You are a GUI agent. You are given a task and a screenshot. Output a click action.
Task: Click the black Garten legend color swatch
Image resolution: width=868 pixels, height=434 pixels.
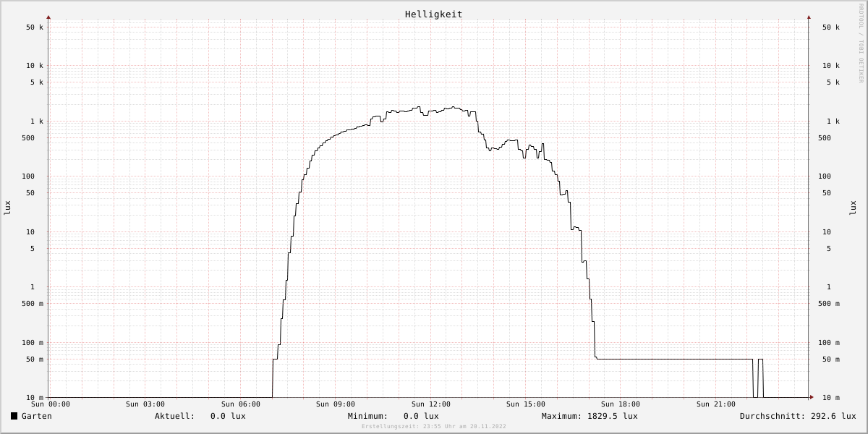click(x=14, y=416)
